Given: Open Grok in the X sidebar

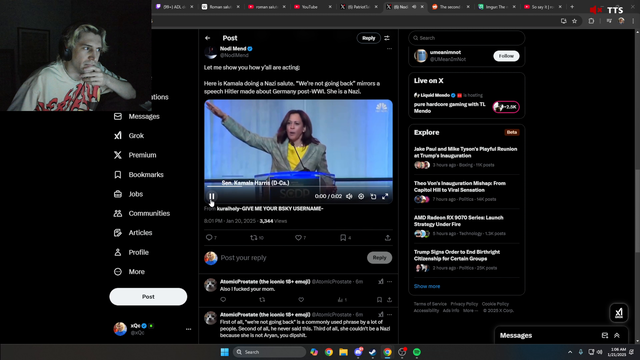Looking at the screenshot, I should point(129,136).
